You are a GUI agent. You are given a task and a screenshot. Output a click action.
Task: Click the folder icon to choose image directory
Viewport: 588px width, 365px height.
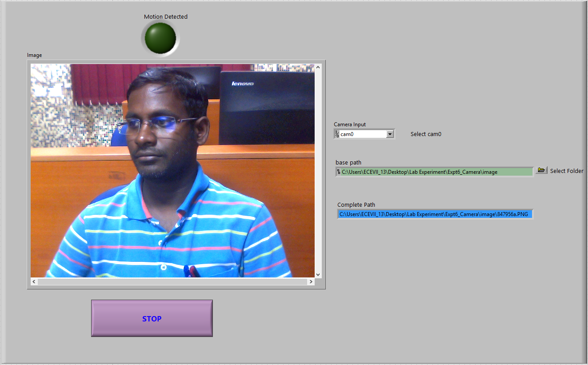(541, 170)
